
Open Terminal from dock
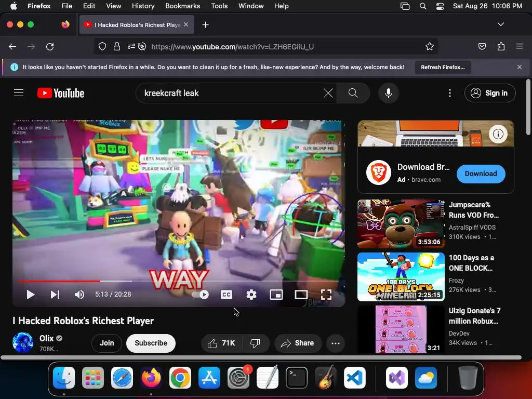point(297,378)
